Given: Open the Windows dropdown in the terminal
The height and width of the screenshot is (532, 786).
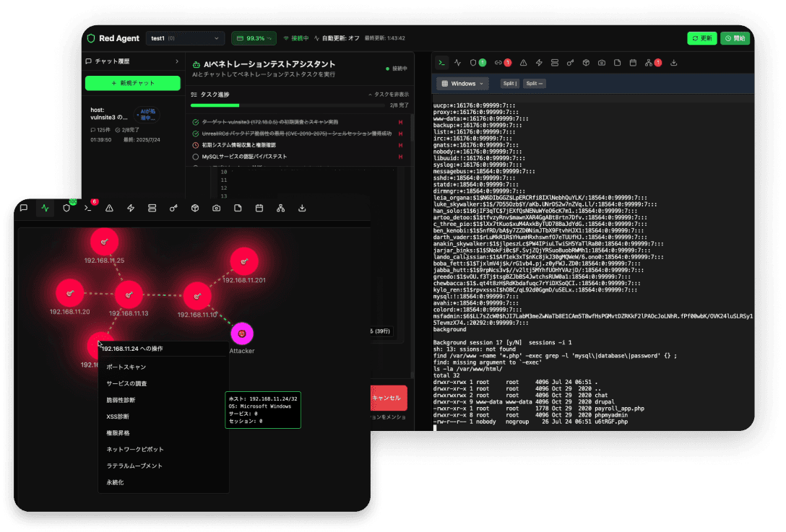Looking at the screenshot, I should (x=461, y=83).
